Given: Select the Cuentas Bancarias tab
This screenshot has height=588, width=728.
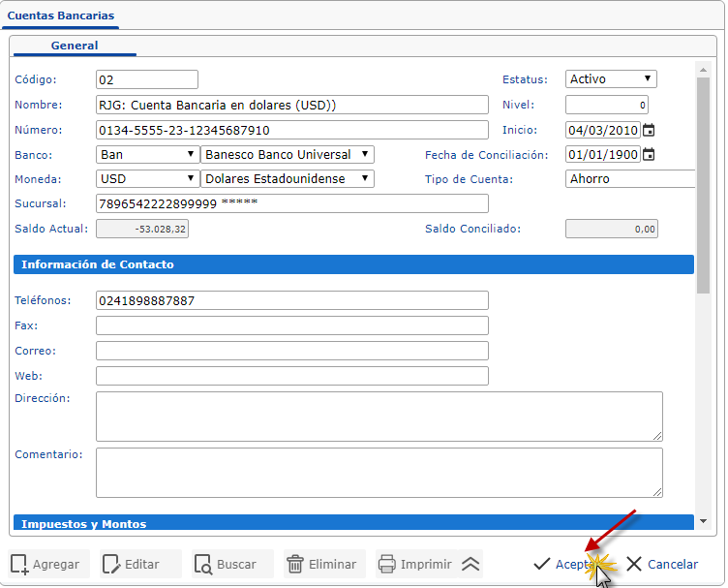Looking at the screenshot, I should coord(60,15).
